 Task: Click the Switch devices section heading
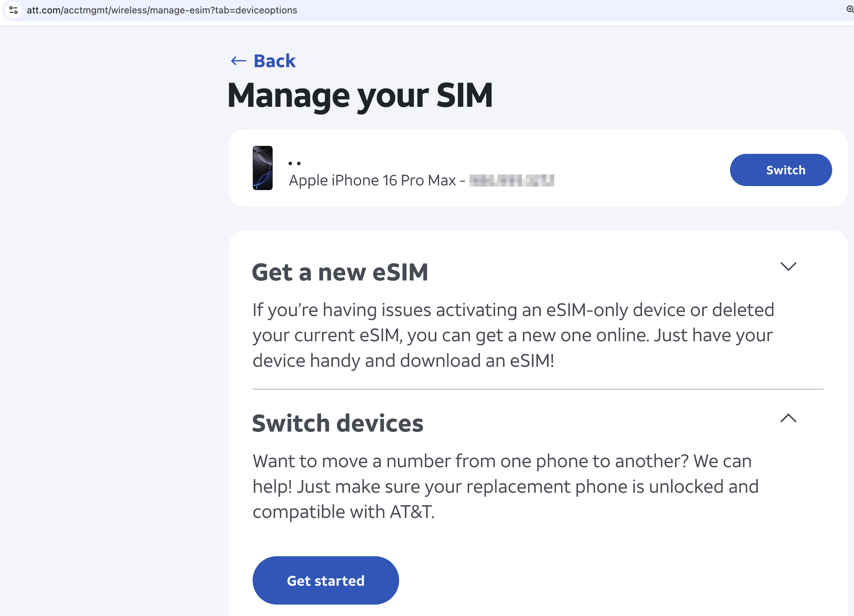point(338,423)
